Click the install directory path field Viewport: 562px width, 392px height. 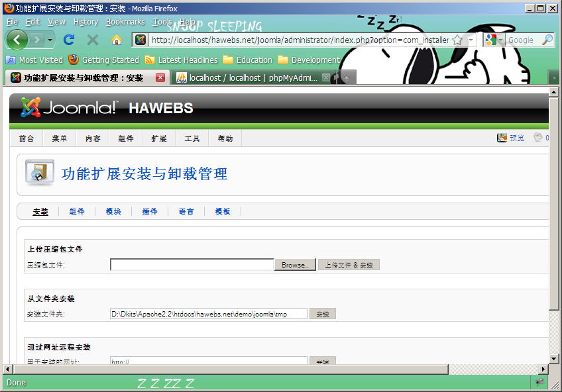(x=209, y=314)
